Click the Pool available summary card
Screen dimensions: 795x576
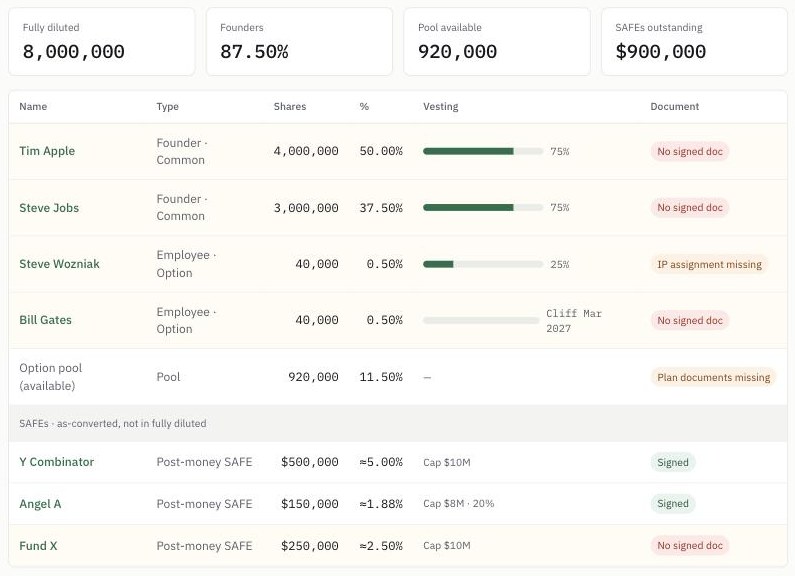click(x=497, y=42)
